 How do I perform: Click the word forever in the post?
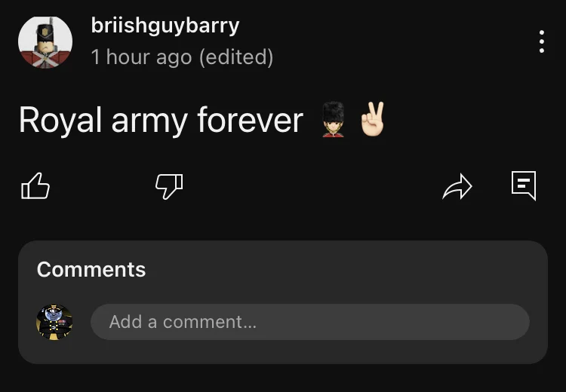[250, 120]
